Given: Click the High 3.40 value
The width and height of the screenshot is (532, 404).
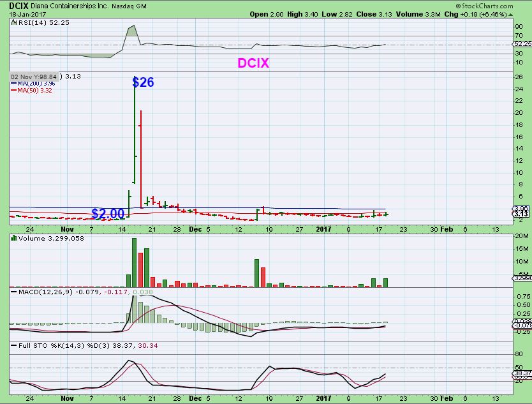Looking at the screenshot, I should pyautogui.click(x=302, y=14).
